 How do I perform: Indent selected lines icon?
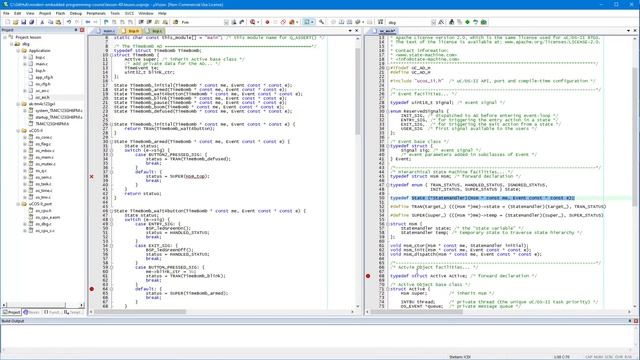coord(141,22)
